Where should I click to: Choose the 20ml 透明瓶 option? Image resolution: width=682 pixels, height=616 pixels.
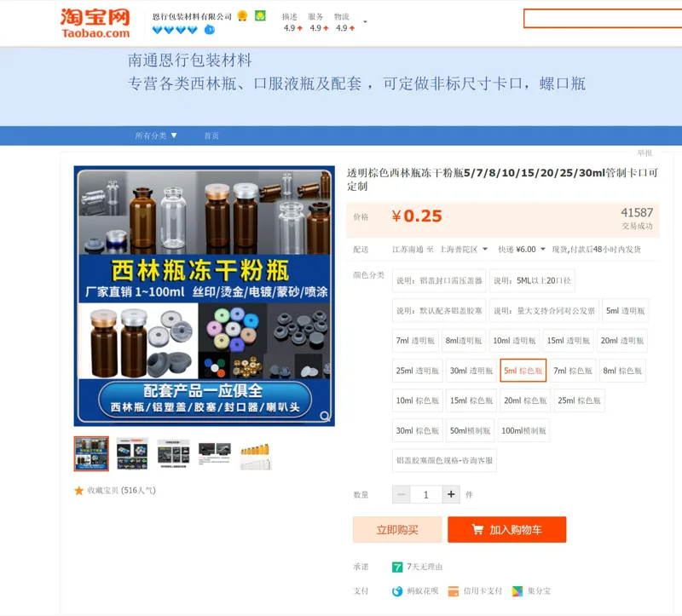622,341
